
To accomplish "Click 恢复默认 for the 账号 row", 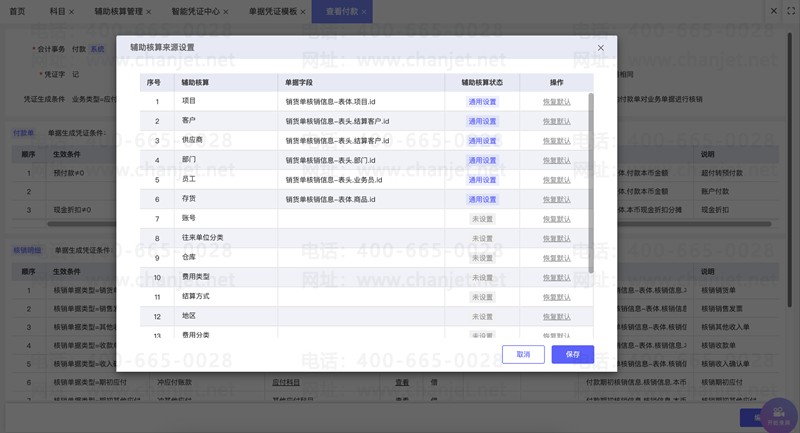I will pos(556,219).
